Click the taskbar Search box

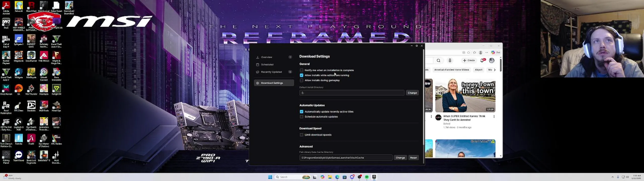(x=293, y=177)
